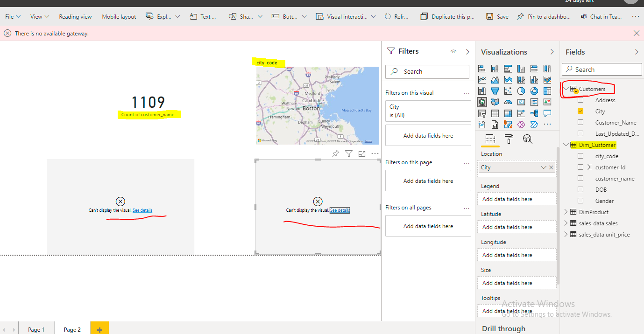Choose the card (123) visualization

coord(521,102)
